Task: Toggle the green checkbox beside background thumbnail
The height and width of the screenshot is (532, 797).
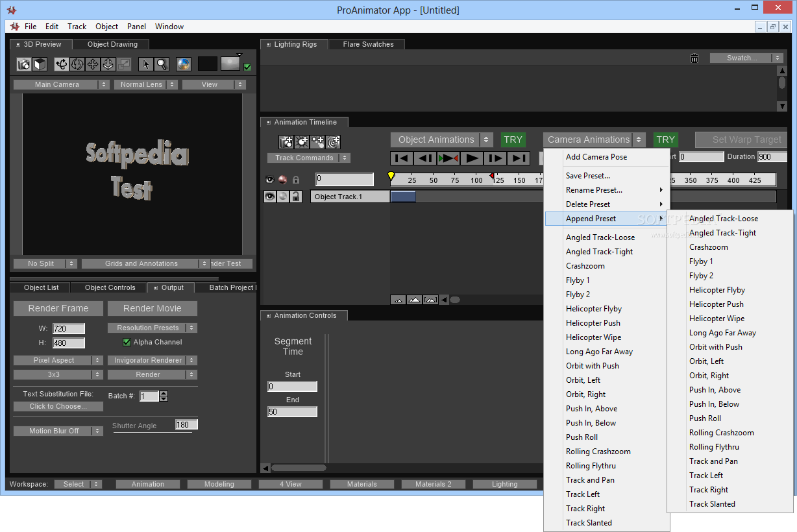Action: click(x=247, y=66)
